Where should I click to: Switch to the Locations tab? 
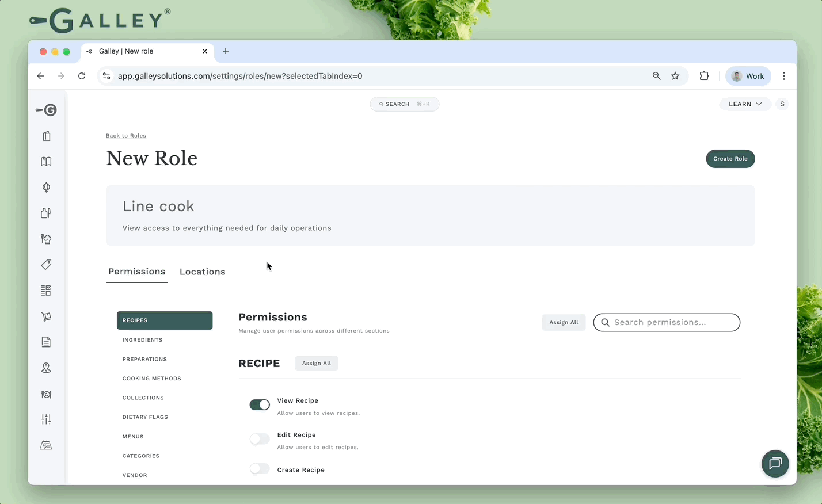[x=203, y=272]
